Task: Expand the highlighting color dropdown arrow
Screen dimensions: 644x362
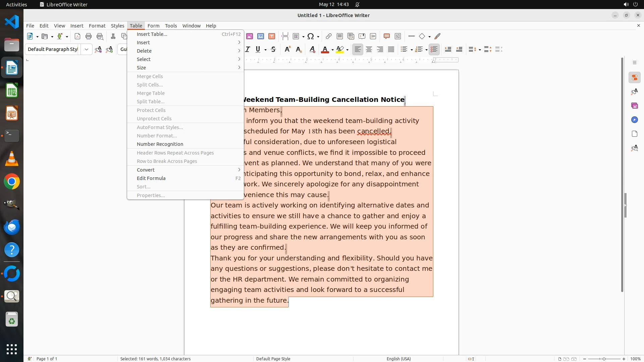Action: click(x=347, y=50)
